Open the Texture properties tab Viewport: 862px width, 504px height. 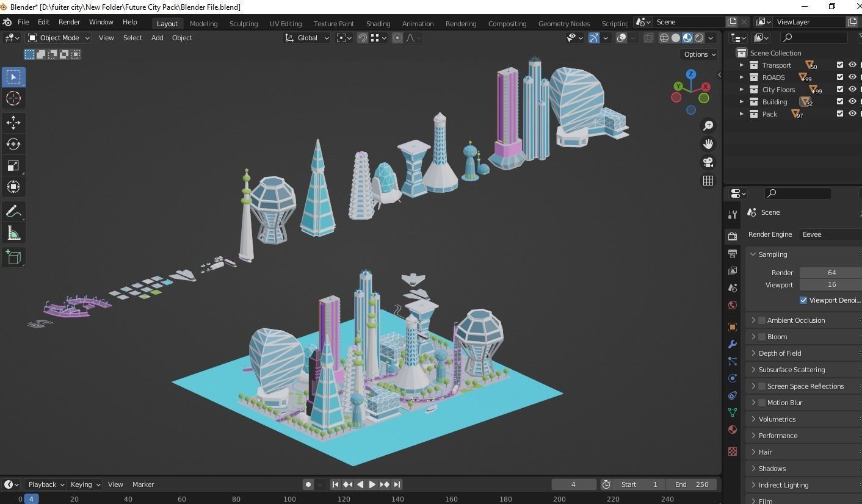point(733,452)
